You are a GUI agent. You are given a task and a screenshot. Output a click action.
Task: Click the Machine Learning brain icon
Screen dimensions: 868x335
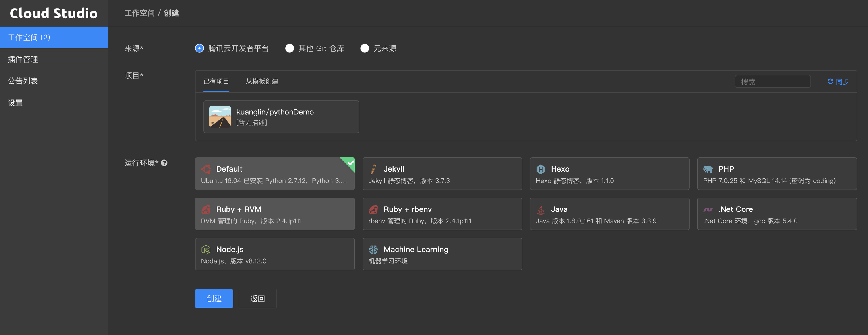pos(373,250)
